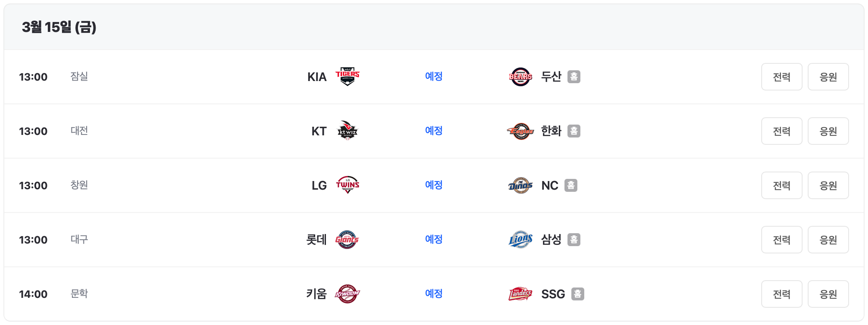
Task: Open the Hanwha Eagles logo
Action: click(521, 131)
